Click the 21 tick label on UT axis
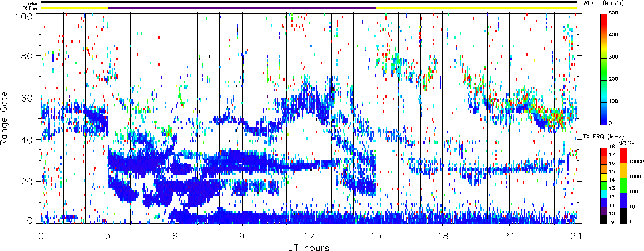 510,237
